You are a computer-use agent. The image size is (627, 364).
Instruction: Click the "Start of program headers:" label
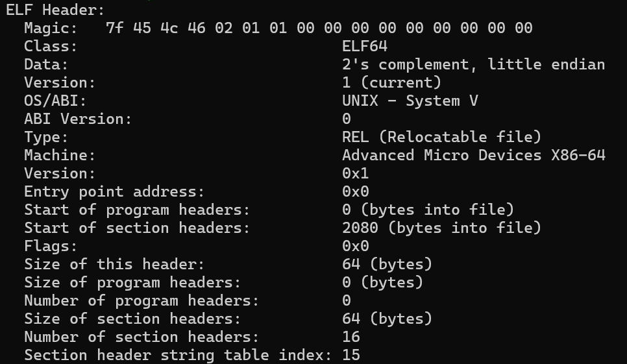tap(137, 210)
